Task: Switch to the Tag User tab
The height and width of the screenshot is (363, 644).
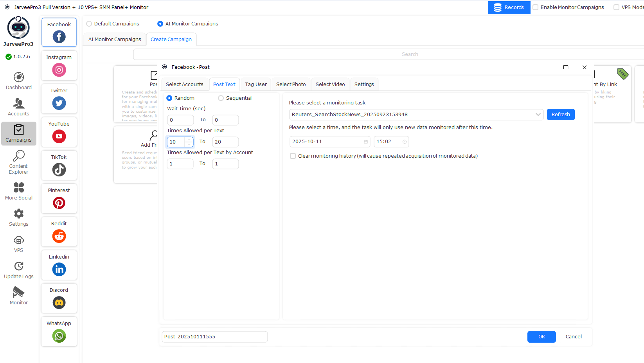Action: click(x=256, y=84)
